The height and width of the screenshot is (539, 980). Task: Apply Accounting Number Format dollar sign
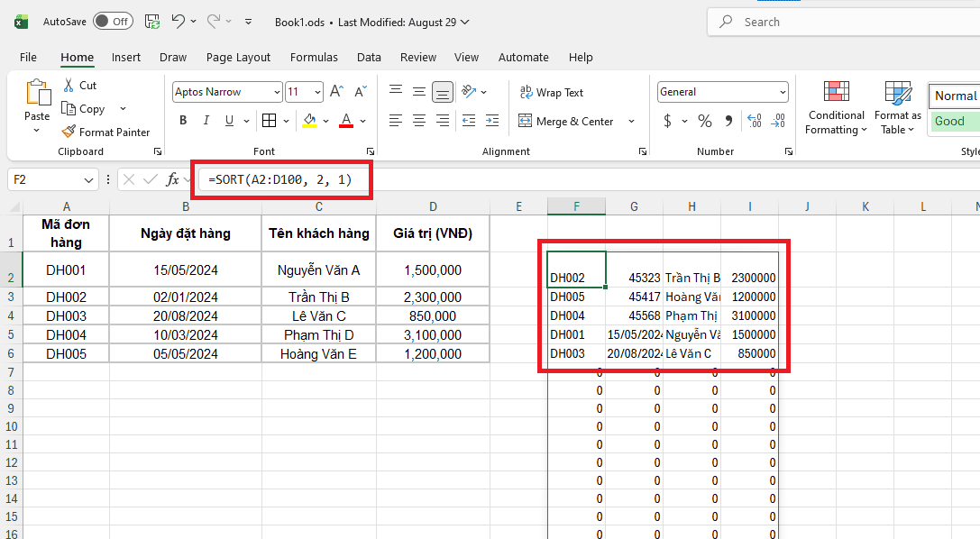pos(667,121)
